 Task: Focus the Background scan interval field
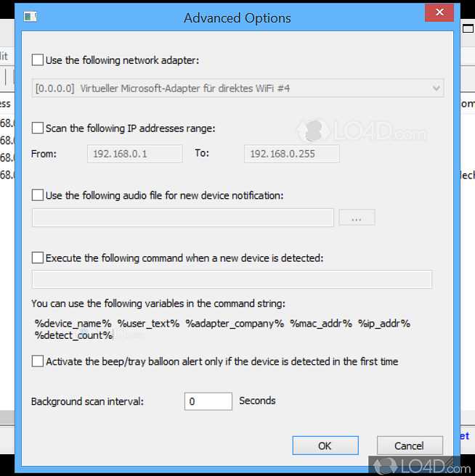(208, 401)
